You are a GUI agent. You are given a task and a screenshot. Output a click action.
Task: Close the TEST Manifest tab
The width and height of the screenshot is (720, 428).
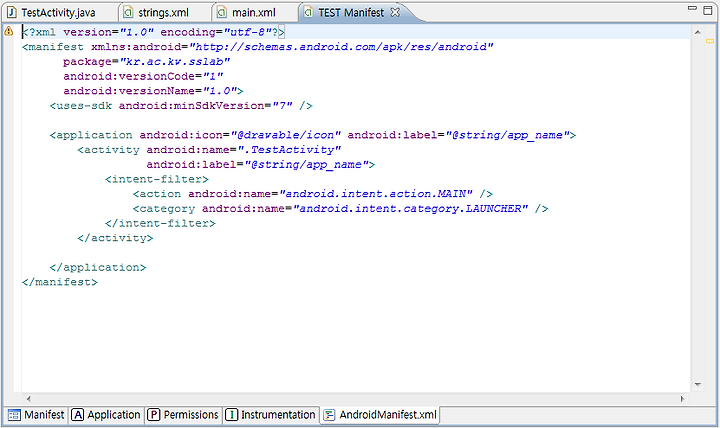[x=395, y=12]
